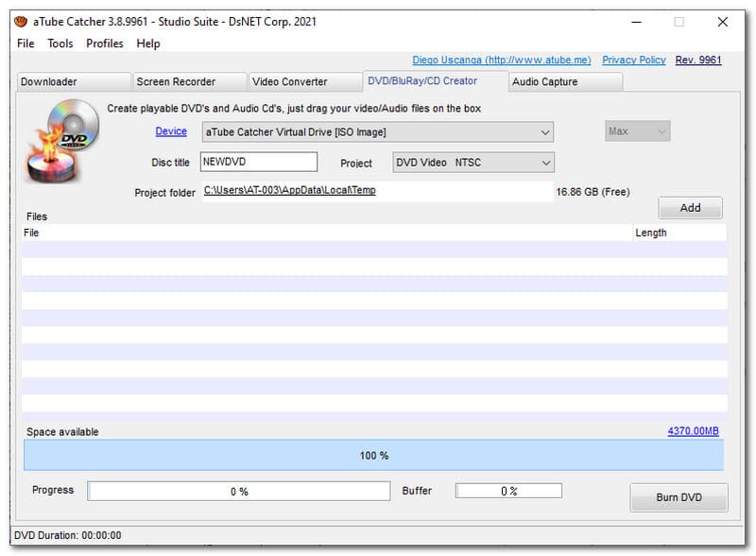The width and height of the screenshot is (756, 556).
Task: Expand the Device drive dropdown
Action: (377, 132)
